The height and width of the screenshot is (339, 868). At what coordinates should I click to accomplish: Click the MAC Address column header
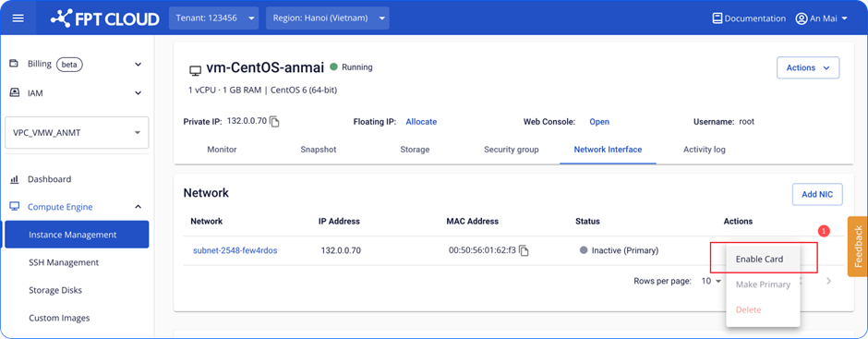click(472, 221)
